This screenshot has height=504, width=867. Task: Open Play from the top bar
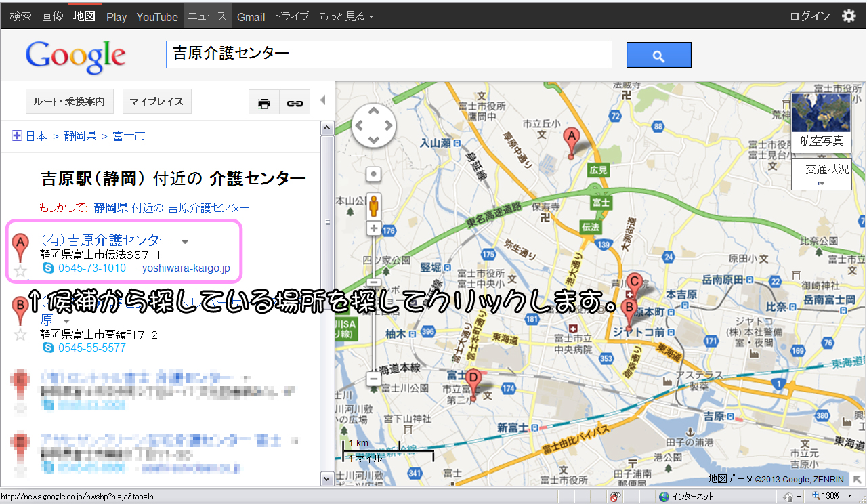point(117,17)
